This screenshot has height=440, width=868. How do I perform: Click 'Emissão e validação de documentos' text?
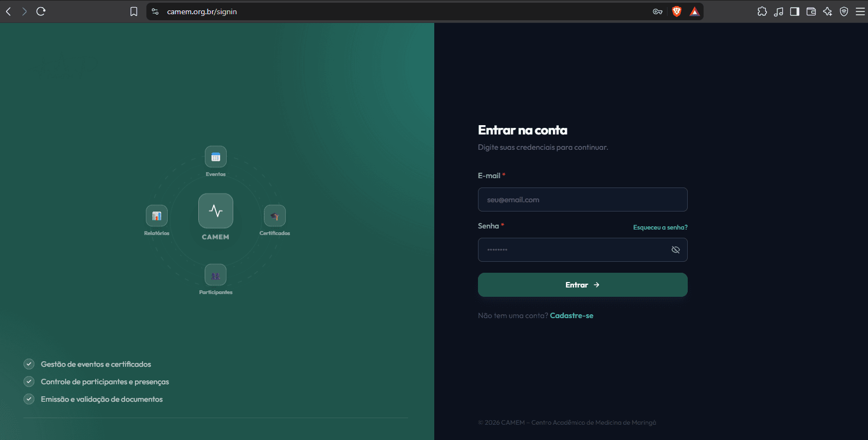[x=102, y=399]
